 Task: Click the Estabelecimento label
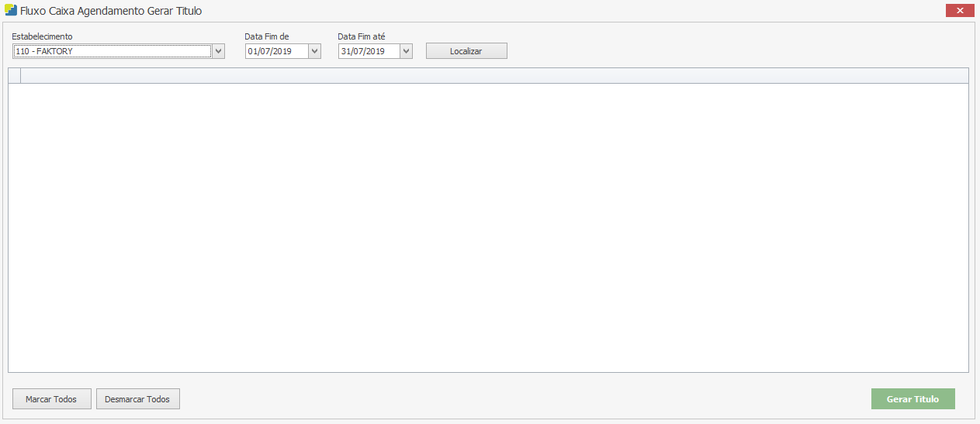click(x=42, y=36)
